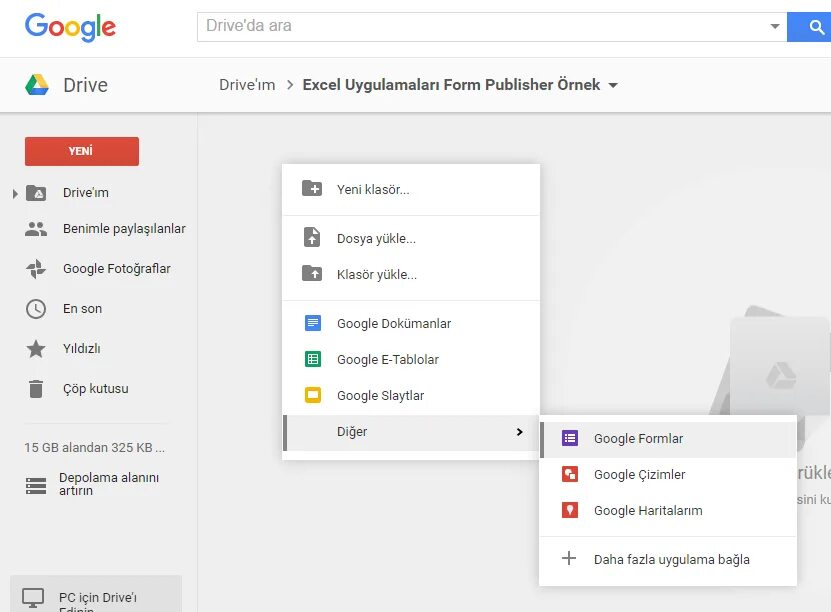The image size is (831, 612).
Task: Click the Drive title next to the logo
Action: (x=85, y=85)
